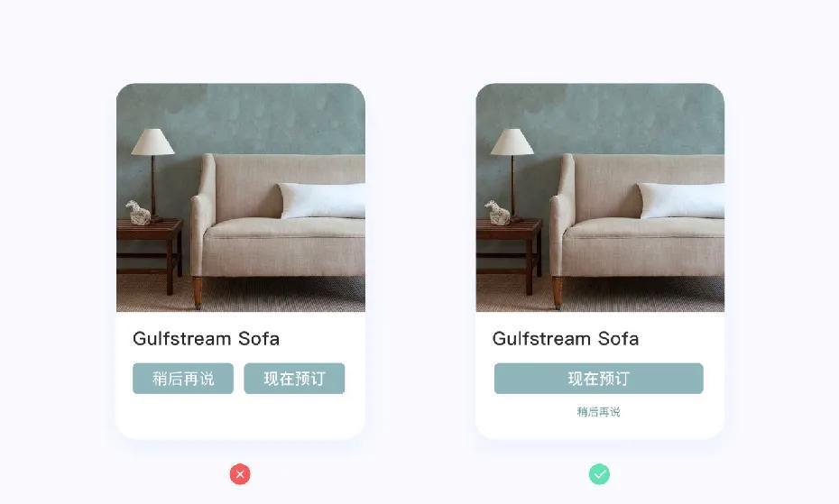Click the table lamp in green-check card photo
The width and height of the screenshot is (839, 504).
tap(512, 174)
